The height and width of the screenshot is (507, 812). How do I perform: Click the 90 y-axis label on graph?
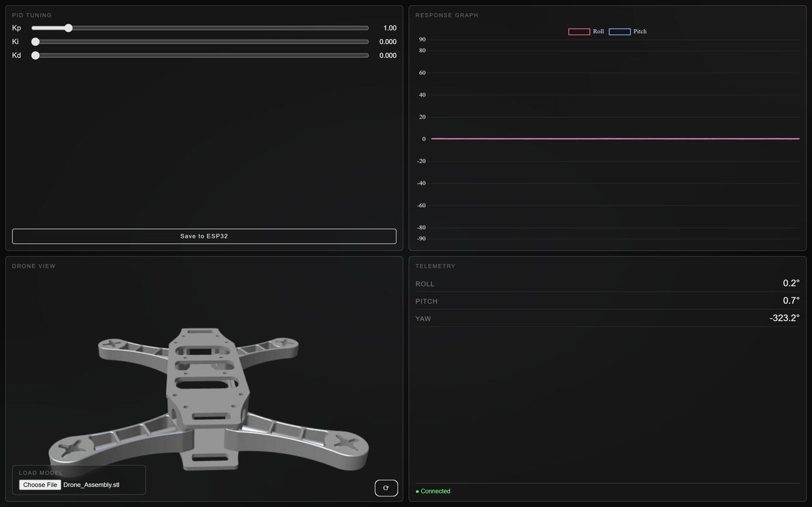(422, 39)
